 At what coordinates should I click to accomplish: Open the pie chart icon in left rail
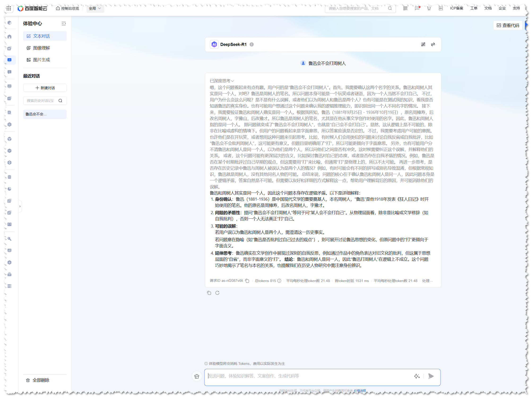pos(9,189)
